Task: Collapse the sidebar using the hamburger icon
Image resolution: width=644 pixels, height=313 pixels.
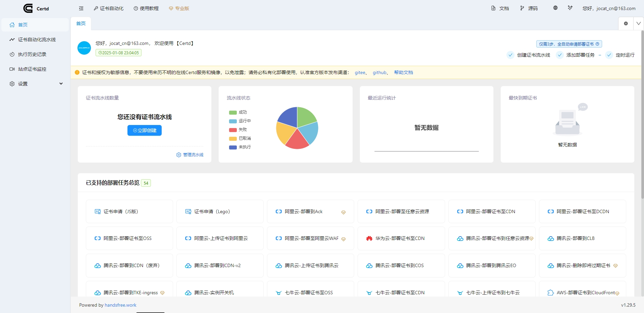Action: click(x=81, y=8)
